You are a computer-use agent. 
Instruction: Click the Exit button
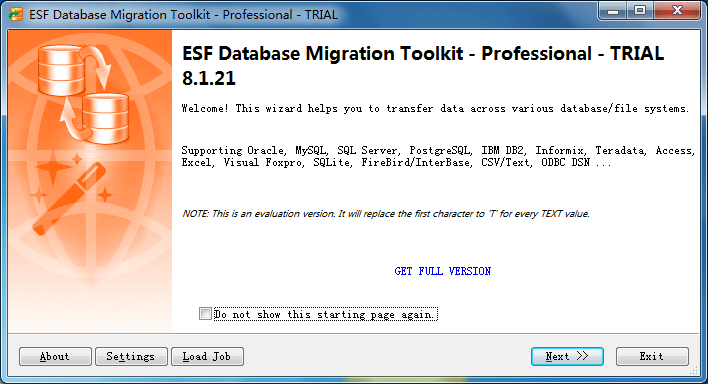[652, 356]
